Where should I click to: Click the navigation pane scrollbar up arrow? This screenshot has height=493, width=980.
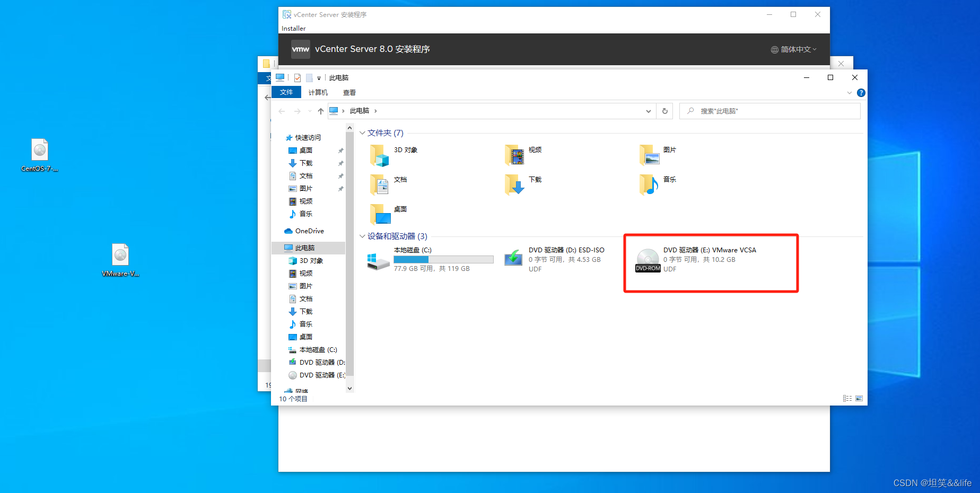349,128
